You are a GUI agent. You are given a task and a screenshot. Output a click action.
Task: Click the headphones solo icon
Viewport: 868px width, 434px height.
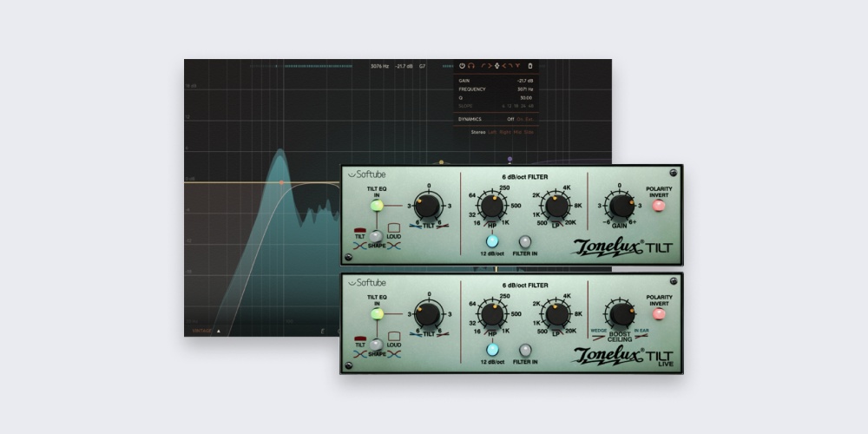(x=470, y=66)
